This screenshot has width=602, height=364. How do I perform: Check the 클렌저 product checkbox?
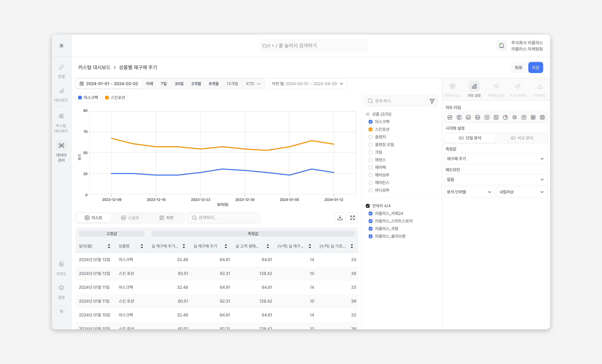click(370, 137)
